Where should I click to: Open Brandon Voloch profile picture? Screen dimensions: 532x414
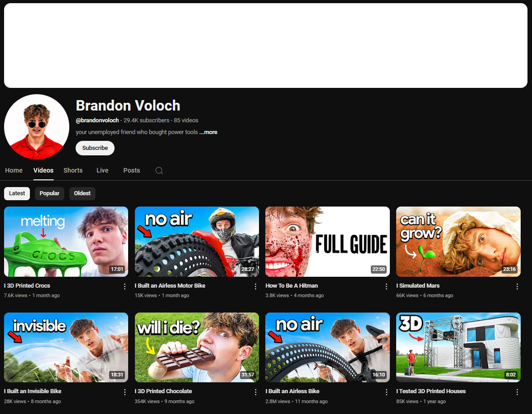tap(37, 126)
